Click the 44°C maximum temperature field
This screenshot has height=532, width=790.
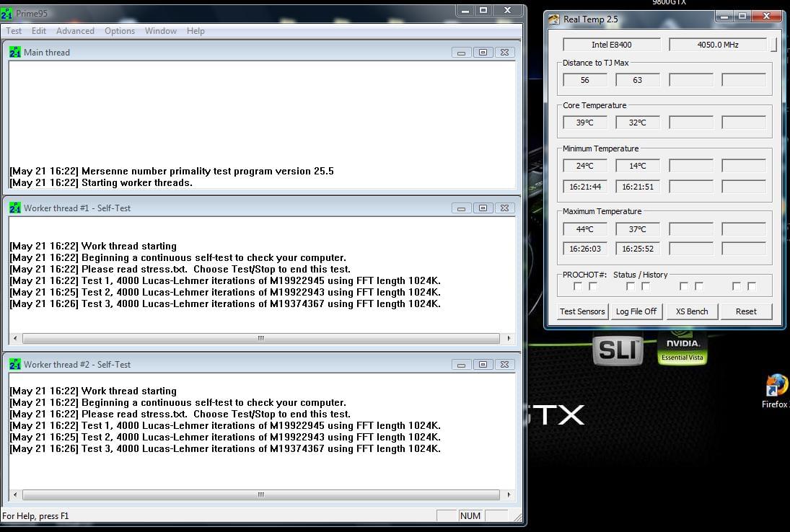[x=585, y=229]
